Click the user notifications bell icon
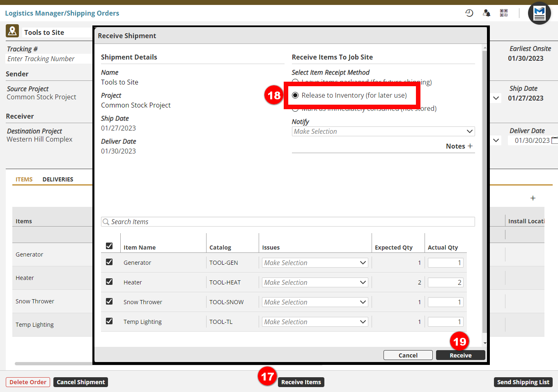 (x=487, y=13)
